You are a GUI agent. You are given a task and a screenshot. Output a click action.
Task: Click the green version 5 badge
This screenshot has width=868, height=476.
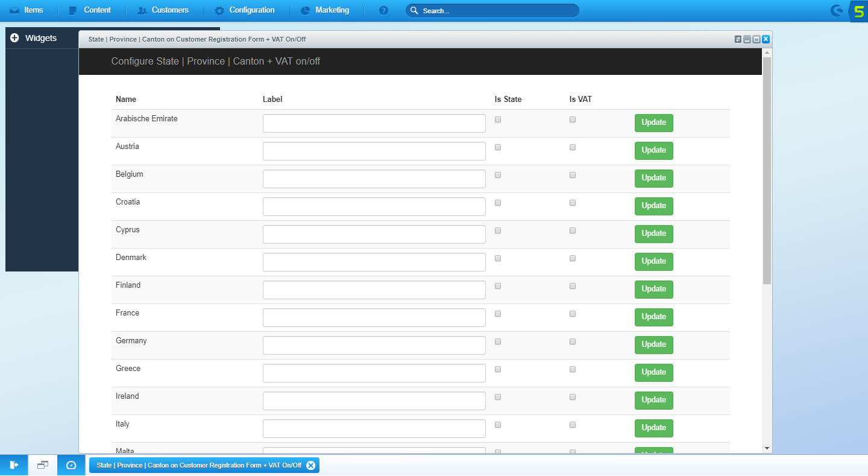point(858,11)
